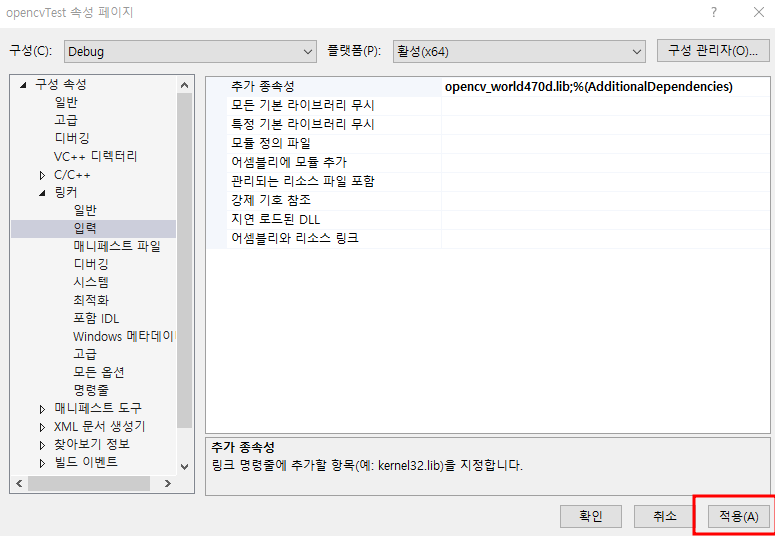Select VC++ 디렉터리 in the tree
This screenshot has height=536, width=775.
[x=95, y=157]
